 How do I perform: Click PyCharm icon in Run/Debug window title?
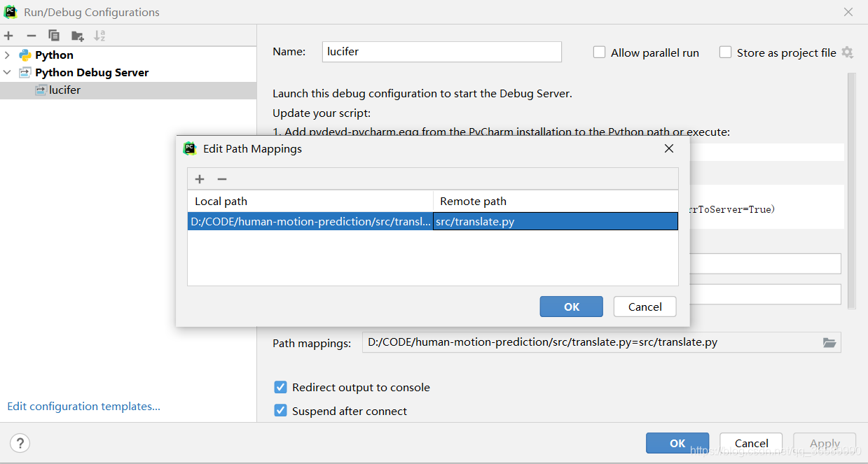(x=11, y=12)
